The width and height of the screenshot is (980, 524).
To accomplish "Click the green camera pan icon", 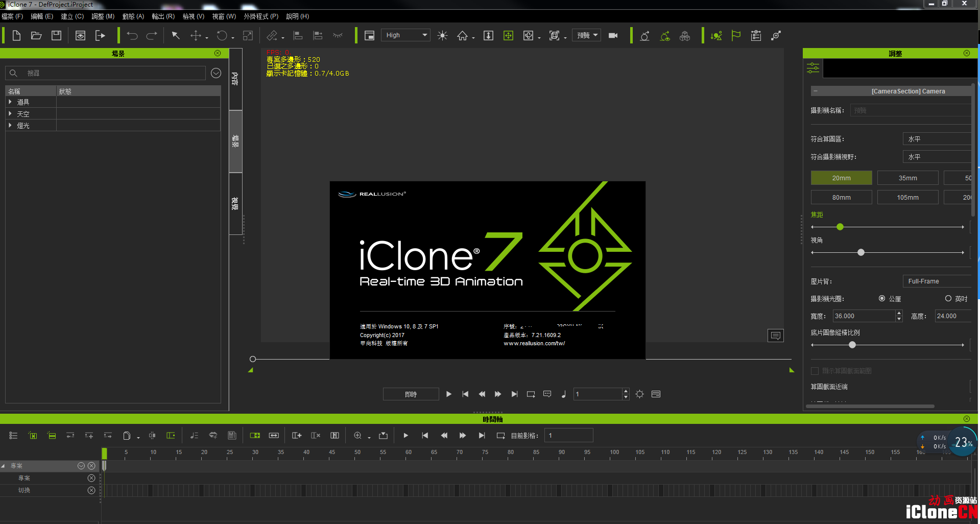I will point(508,36).
